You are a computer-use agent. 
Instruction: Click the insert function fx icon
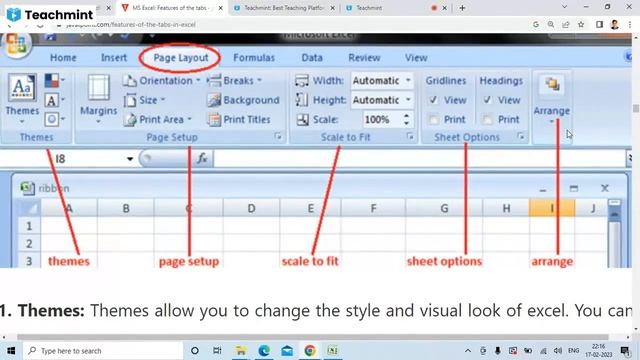point(202,158)
